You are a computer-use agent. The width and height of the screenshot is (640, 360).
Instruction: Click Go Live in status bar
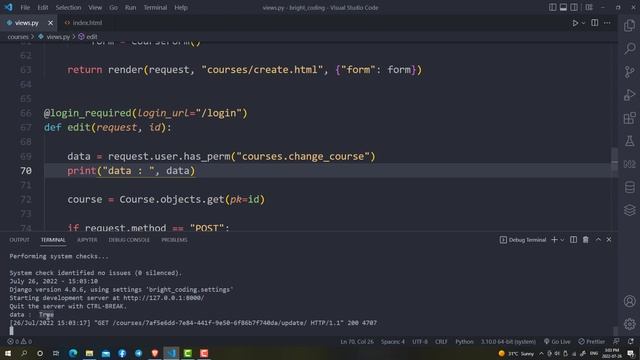point(557,342)
